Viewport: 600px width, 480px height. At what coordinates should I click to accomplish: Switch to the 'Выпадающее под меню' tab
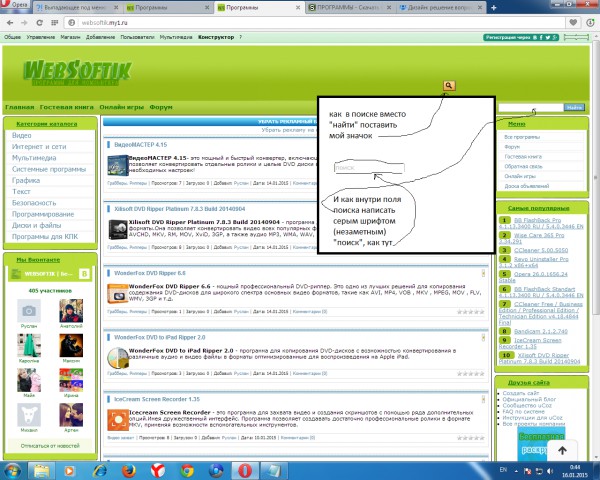(x=75, y=8)
